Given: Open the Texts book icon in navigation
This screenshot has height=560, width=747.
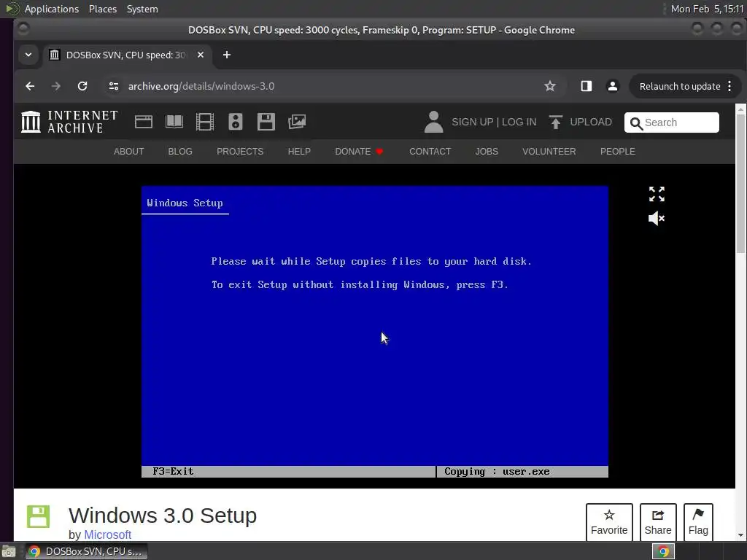Looking at the screenshot, I should [x=174, y=122].
